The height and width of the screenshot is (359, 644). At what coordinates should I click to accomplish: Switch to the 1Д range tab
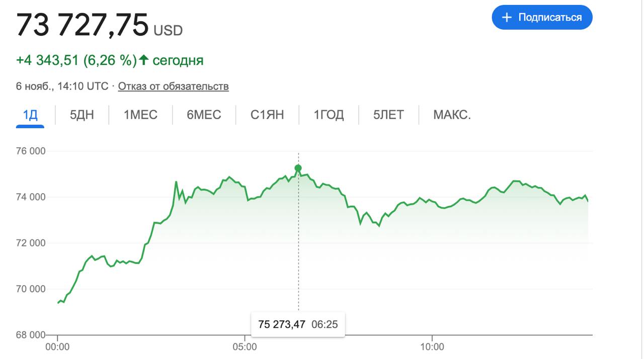[x=30, y=115]
